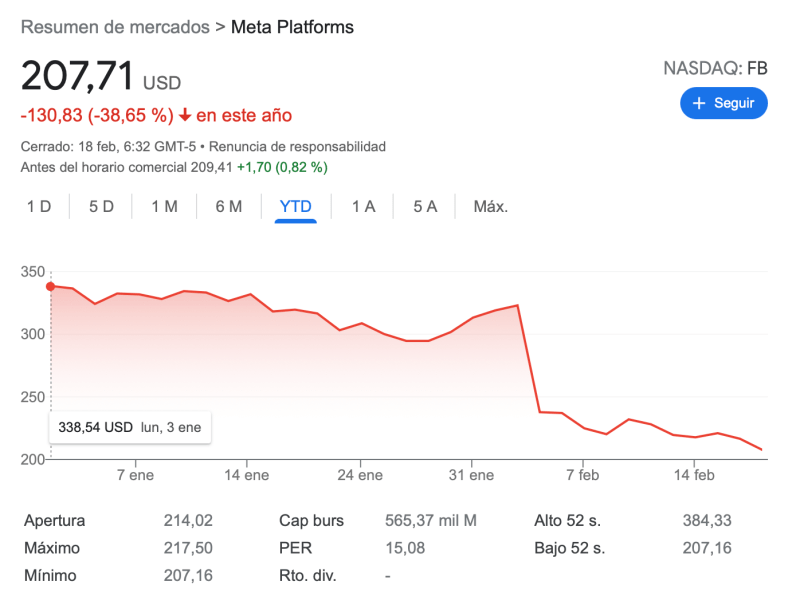View the 5 A chart range

[426, 207]
